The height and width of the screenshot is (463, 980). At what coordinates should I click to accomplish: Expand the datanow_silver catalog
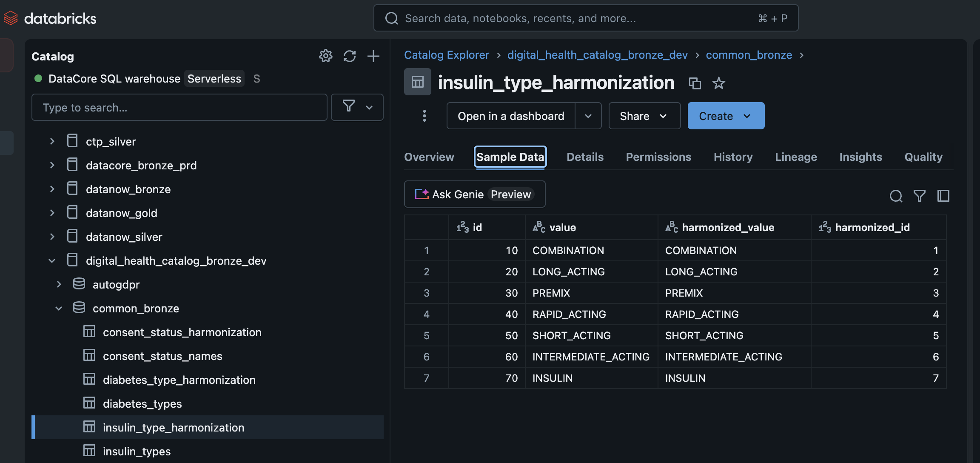pyautogui.click(x=52, y=236)
